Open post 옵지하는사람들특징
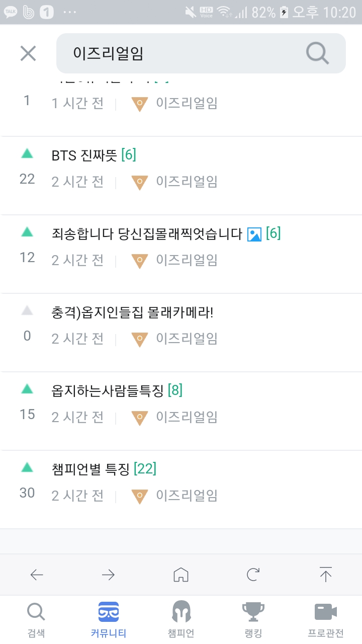The image size is (362, 644). 108,390
